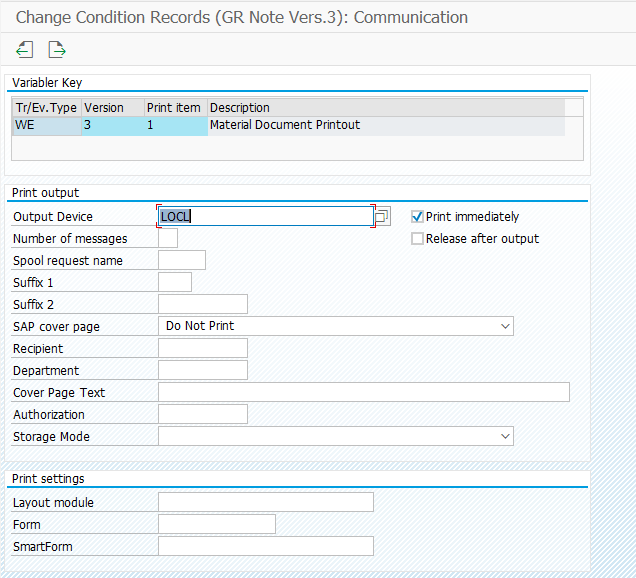
Task: Enable Release after output checkbox
Action: tap(417, 239)
